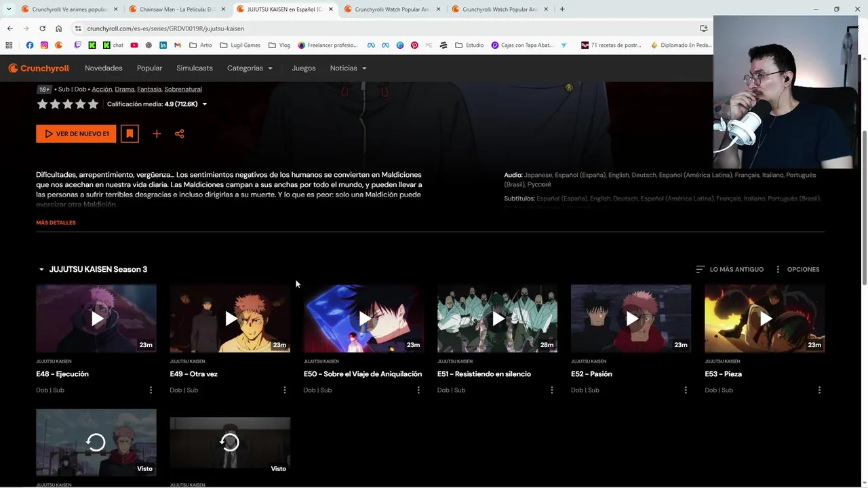Open the Vlog bookmark folder
This screenshot has width=868, height=488.
[x=279, y=45]
